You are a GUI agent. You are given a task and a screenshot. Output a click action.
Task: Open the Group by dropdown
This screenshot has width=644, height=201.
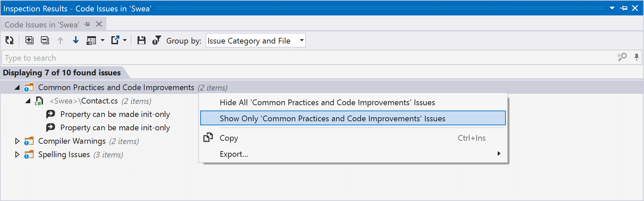click(x=301, y=40)
